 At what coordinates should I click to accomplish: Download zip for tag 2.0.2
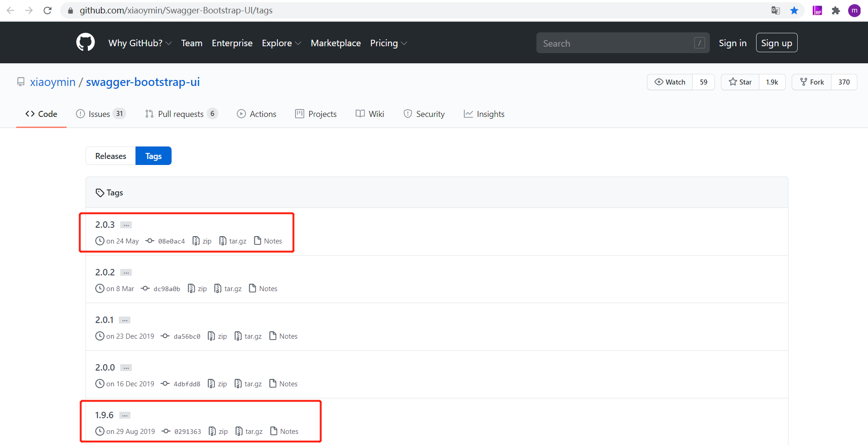pyautogui.click(x=197, y=289)
